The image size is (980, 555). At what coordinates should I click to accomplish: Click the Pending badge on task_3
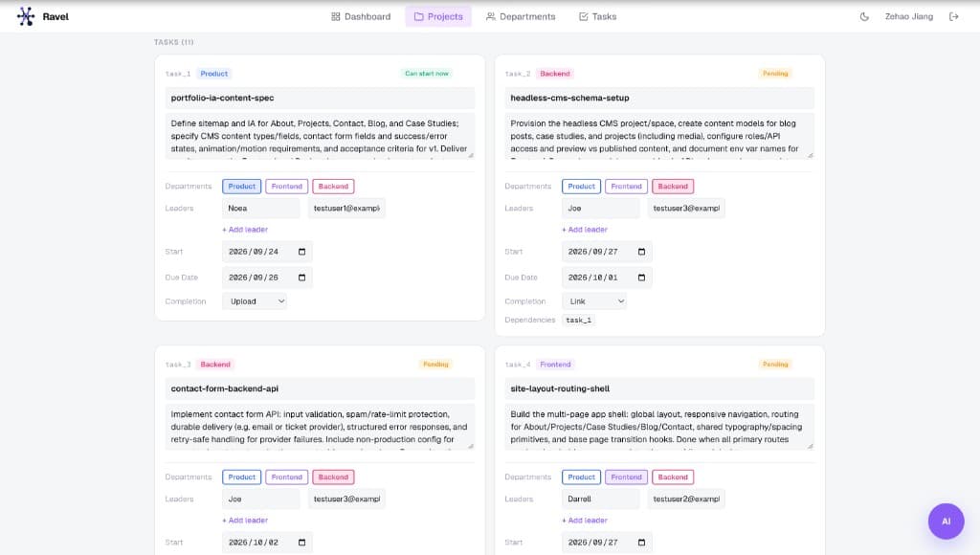435,365
